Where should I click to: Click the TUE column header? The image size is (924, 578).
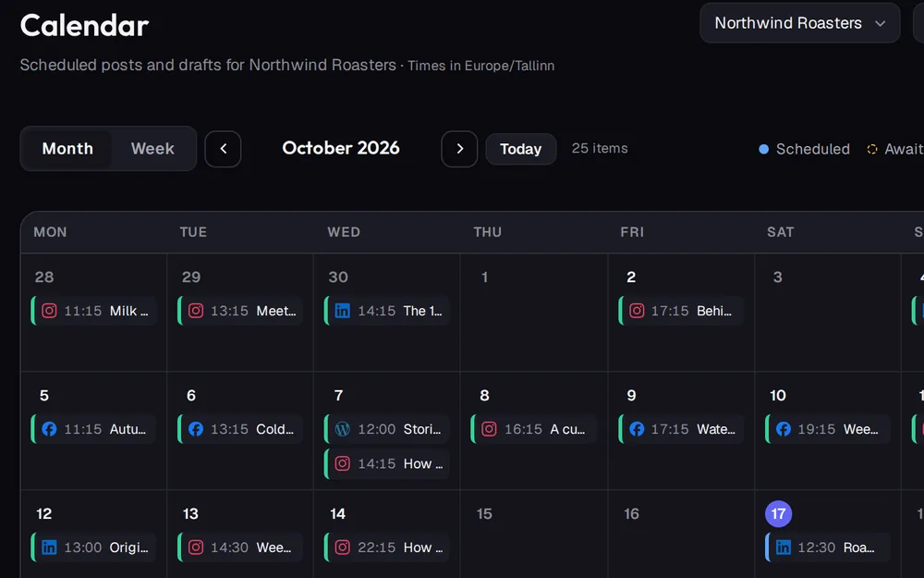pos(193,232)
